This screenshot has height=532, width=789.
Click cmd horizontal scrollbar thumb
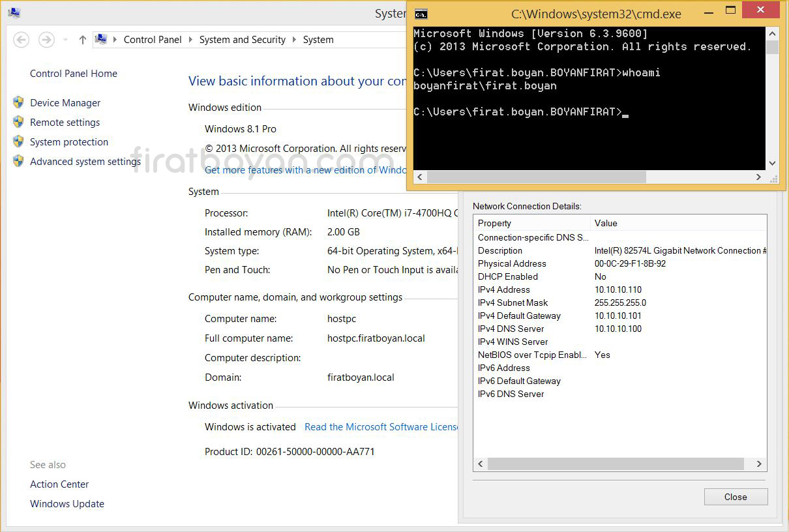point(536,177)
